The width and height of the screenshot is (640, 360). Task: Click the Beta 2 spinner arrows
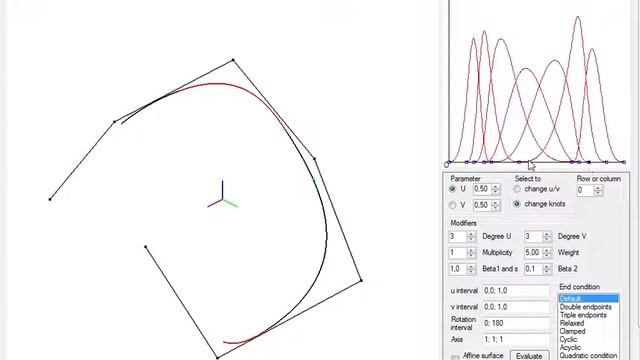point(547,269)
